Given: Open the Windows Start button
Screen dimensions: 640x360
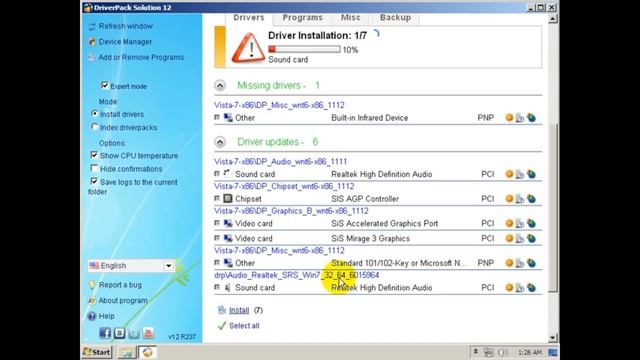Looking at the screenshot, I should point(97,352).
